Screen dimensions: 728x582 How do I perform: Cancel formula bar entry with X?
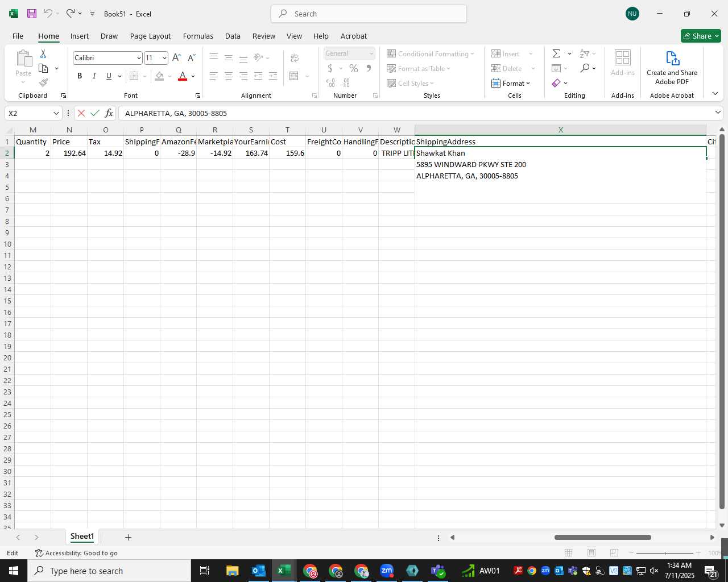[81, 113]
